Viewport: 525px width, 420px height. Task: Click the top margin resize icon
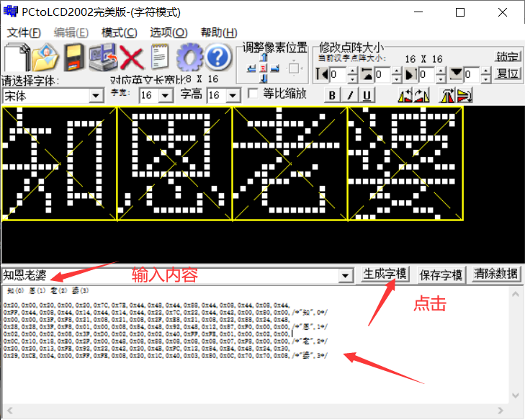coord(367,74)
